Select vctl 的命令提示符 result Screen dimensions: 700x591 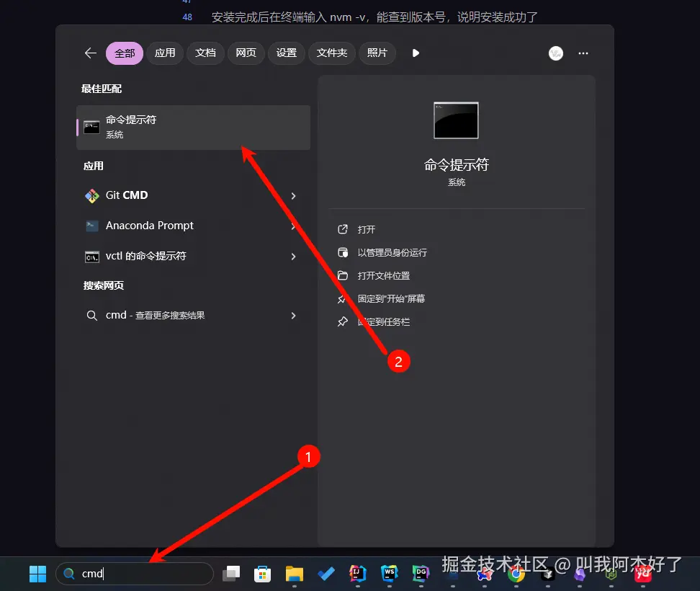pos(193,257)
